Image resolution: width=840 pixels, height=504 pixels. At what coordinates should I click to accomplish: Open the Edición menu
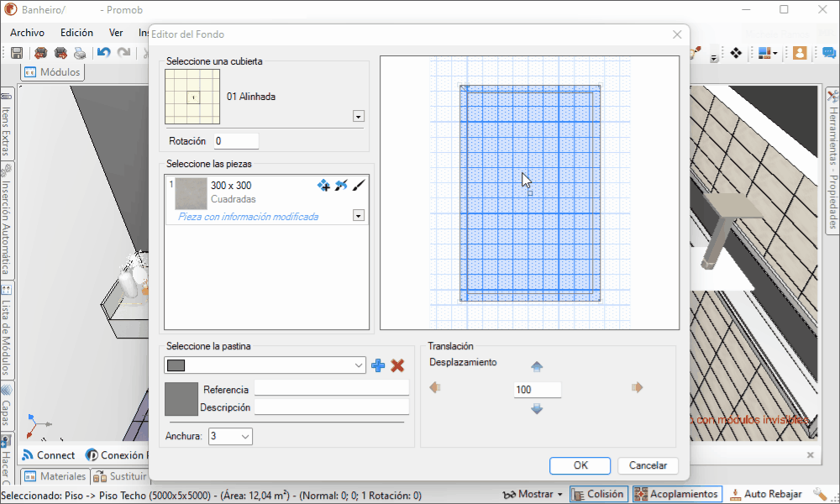point(76,33)
